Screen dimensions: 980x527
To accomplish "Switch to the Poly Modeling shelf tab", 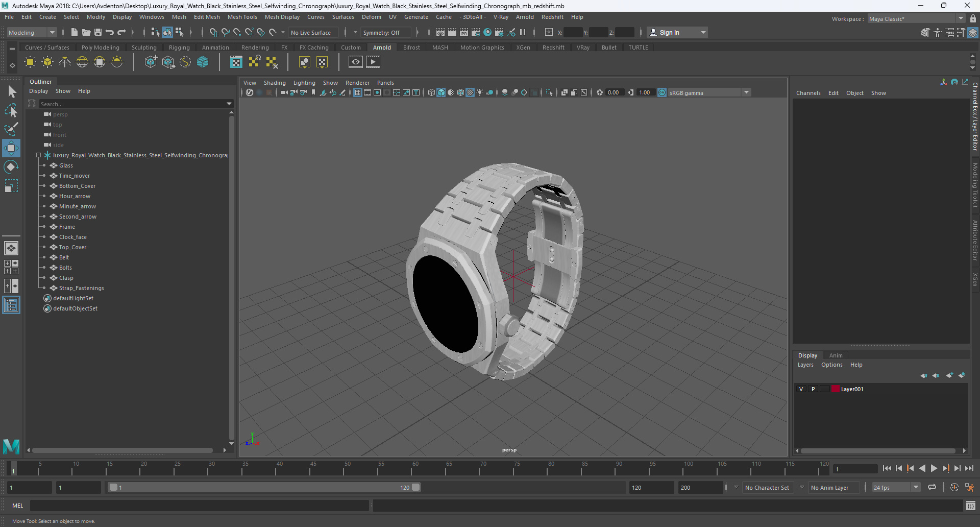I will (x=101, y=47).
